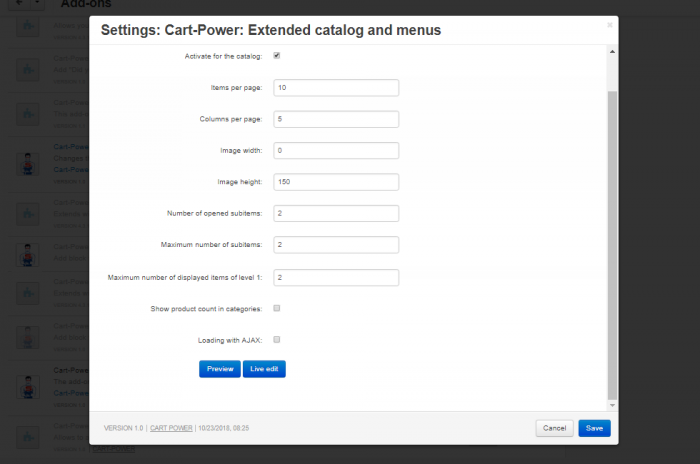Click the dialog's vertical scrollbar thumb
Screen dimensions: 700x464
pyautogui.click(x=612, y=245)
